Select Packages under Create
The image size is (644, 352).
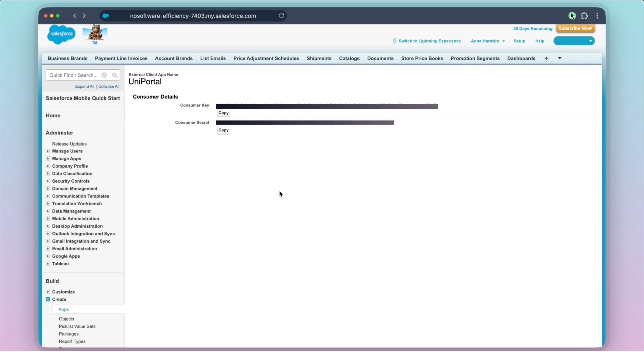point(69,334)
